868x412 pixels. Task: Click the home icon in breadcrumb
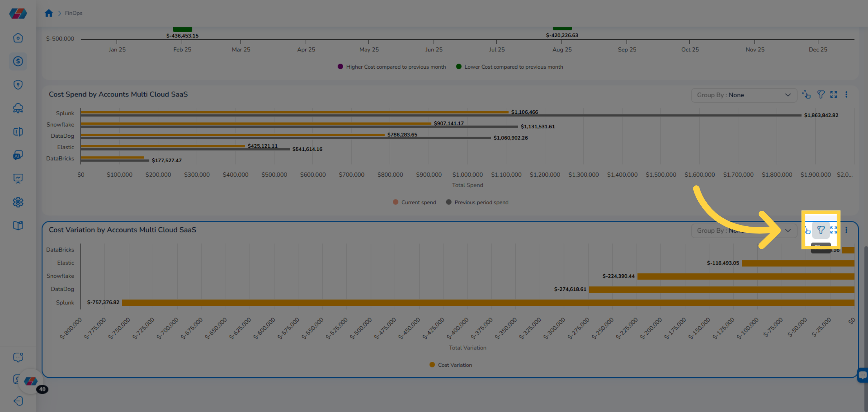coord(49,13)
